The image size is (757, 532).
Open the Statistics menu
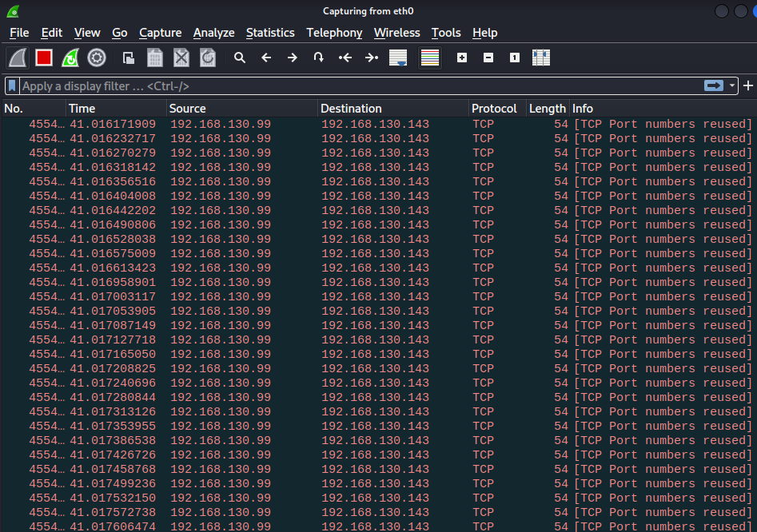click(x=270, y=33)
